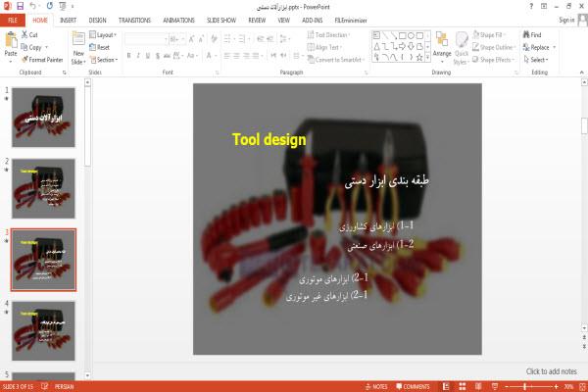The image size is (588, 392).
Task: Select slide 1 thumbnail
Action: click(x=43, y=118)
